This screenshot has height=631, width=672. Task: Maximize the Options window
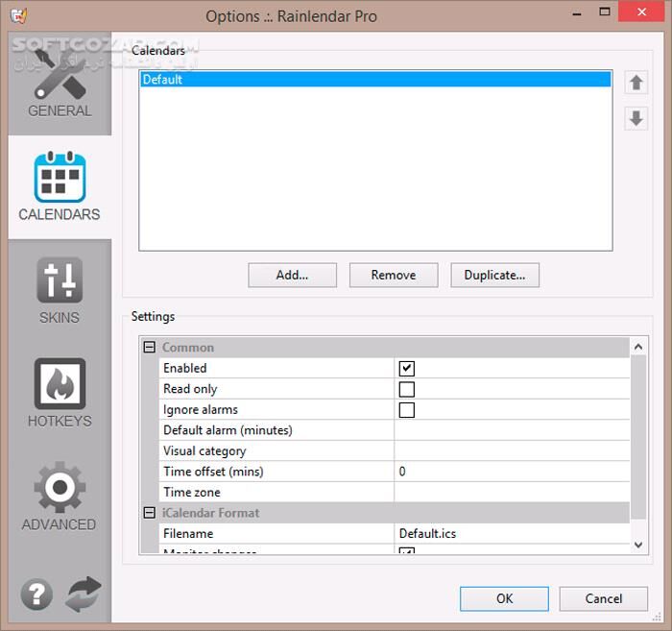click(x=604, y=12)
